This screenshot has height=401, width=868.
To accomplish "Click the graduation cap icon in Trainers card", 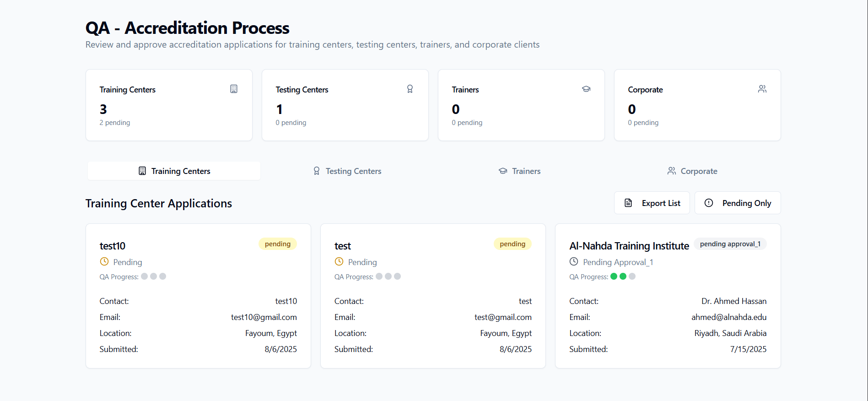I will [x=586, y=89].
